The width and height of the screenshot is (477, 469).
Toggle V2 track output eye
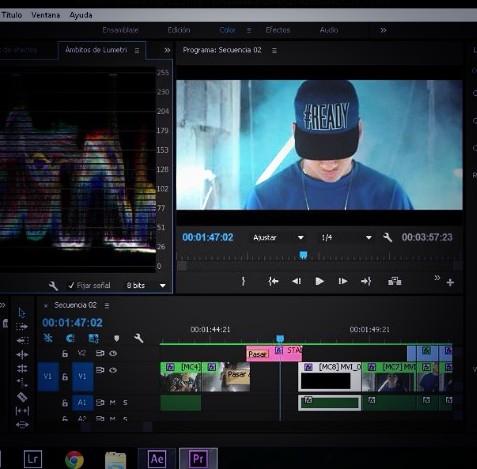coord(113,353)
